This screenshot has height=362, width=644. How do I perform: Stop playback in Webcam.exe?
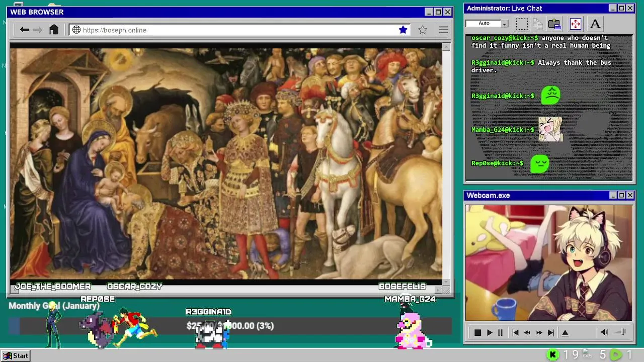[x=477, y=332]
